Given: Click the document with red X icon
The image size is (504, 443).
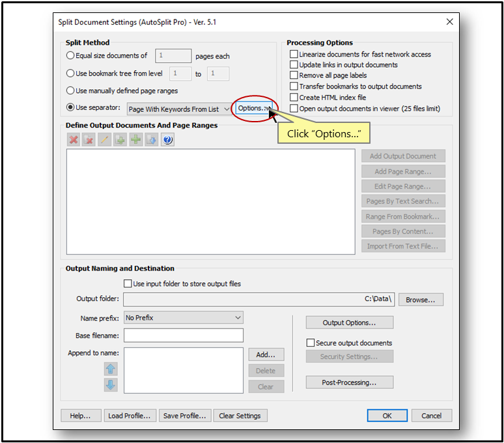Looking at the screenshot, I should [89, 140].
